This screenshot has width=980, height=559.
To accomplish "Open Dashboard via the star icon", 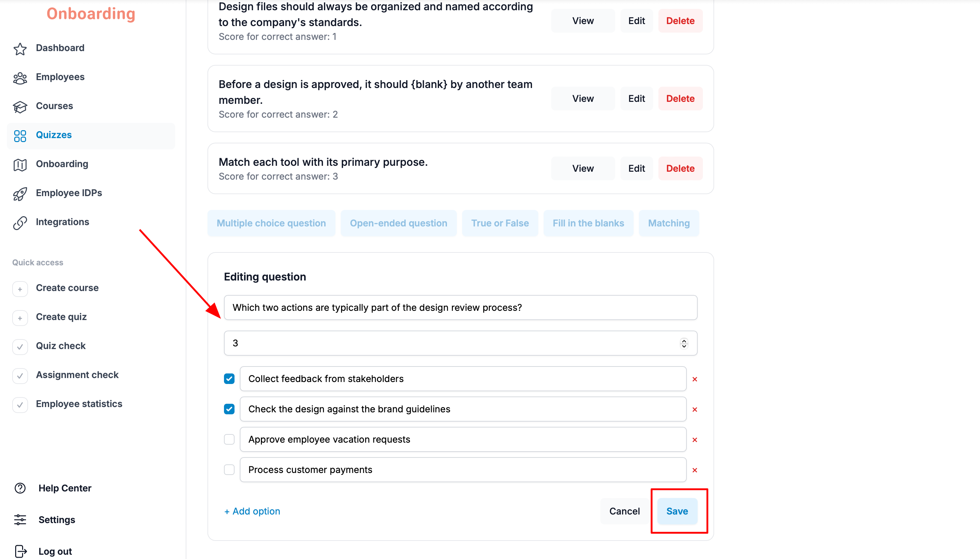I will [20, 48].
